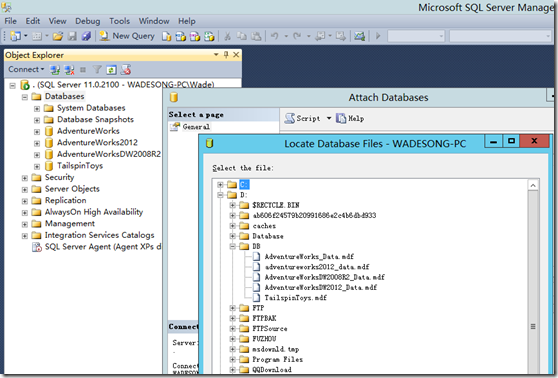Open the Debug menu
Screen dimensions: 558x378
[x=88, y=21]
